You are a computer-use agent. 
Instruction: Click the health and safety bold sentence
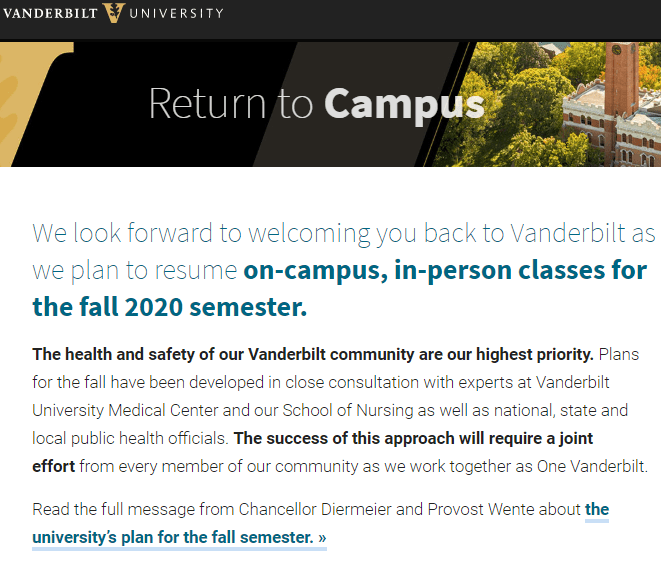click(313, 355)
